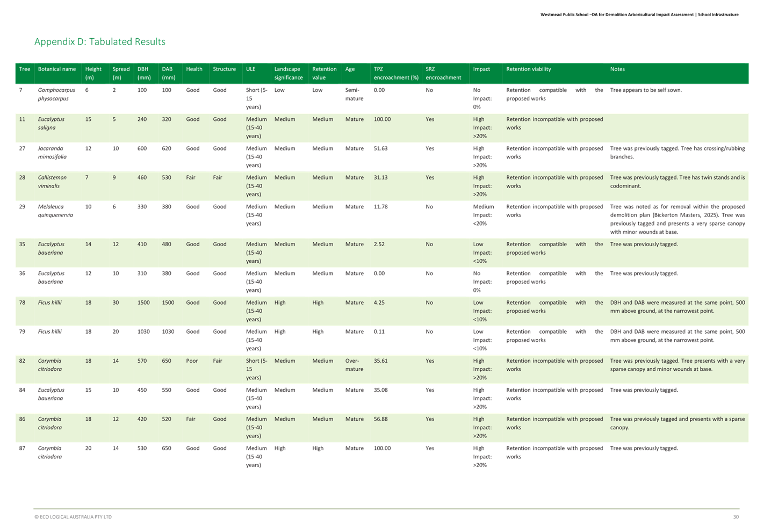Select the note about twin stands and codominant
764x532 pixels.
tap(677, 182)
